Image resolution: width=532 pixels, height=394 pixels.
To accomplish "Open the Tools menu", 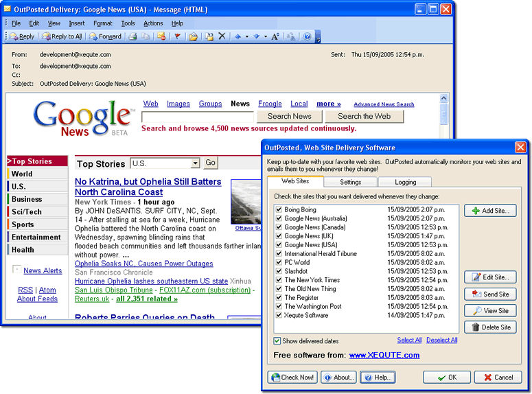I will coord(128,23).
